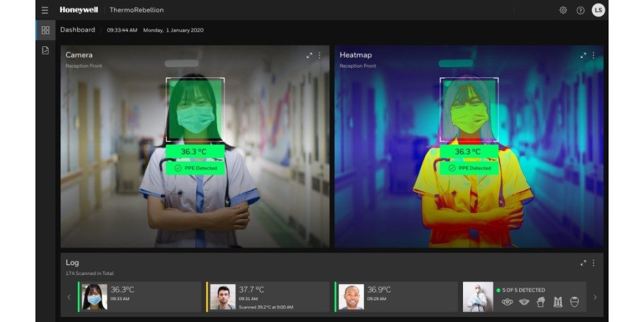The height and width of the screenshot is (322, 644).
Task: Open the reports icon in sidebar
Action: pos(45,50)
